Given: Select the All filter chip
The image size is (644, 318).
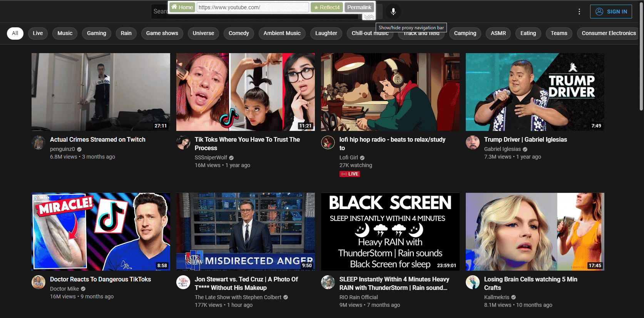Looking at the screenshot, I should [15, 33].
